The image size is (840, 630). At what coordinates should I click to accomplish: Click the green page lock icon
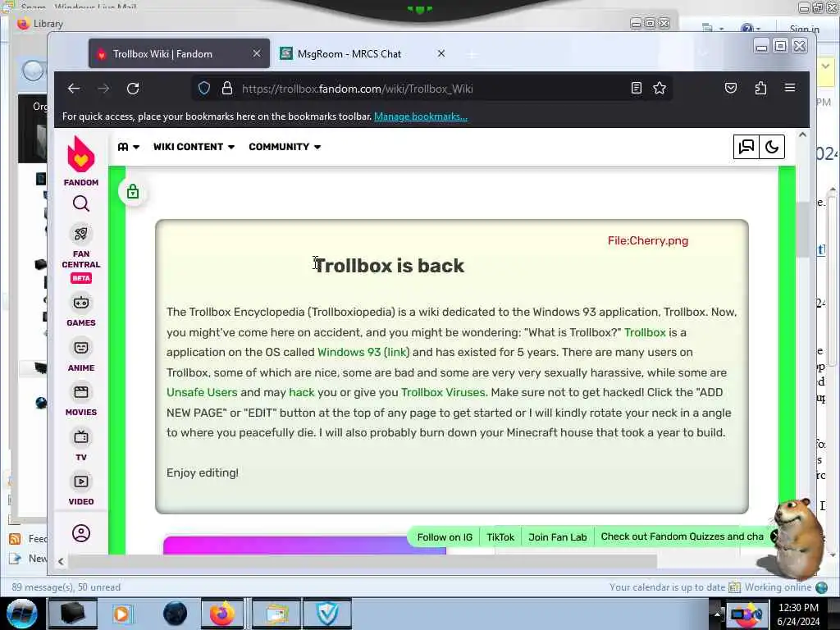pyautogui.click(x=133, y=192)
